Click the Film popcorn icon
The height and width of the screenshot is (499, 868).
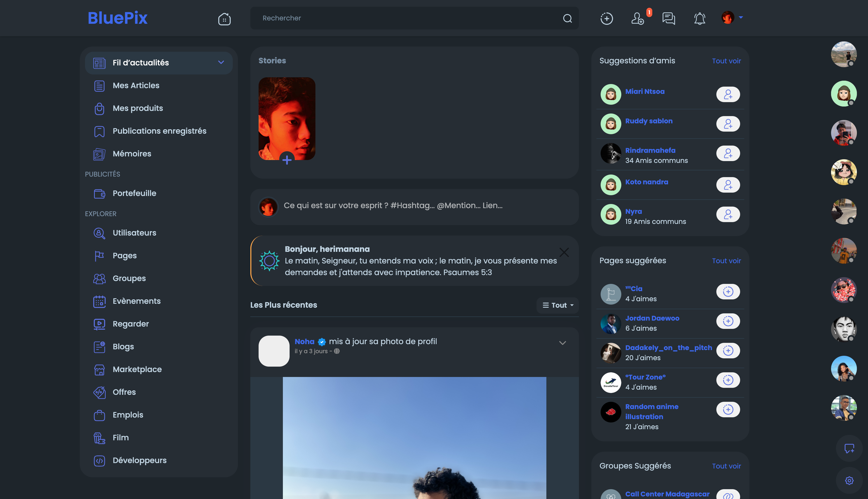[99, 438]
